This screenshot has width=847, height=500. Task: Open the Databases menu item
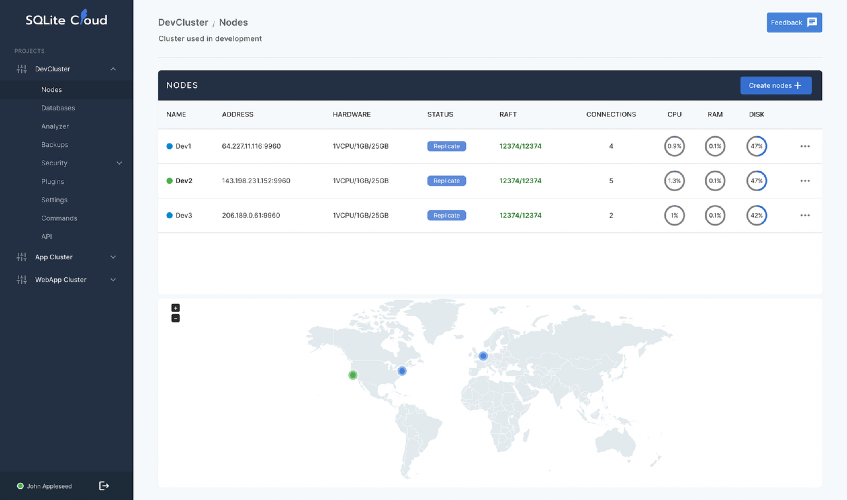coord(58,108)
